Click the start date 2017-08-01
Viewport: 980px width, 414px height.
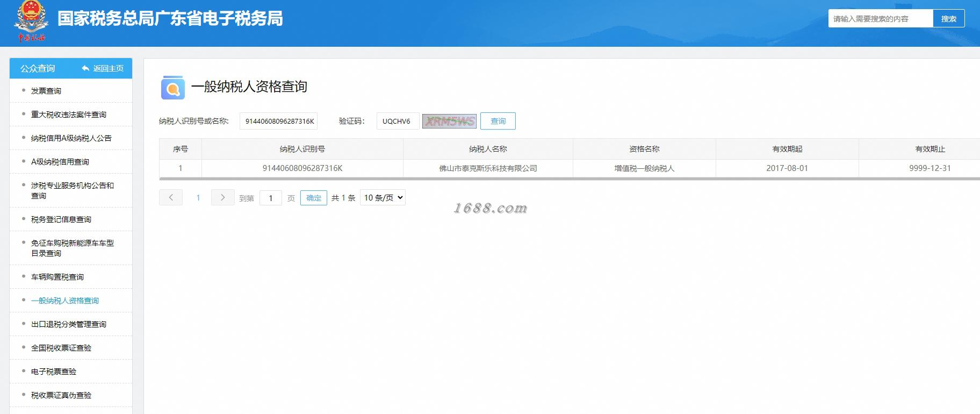787,168
